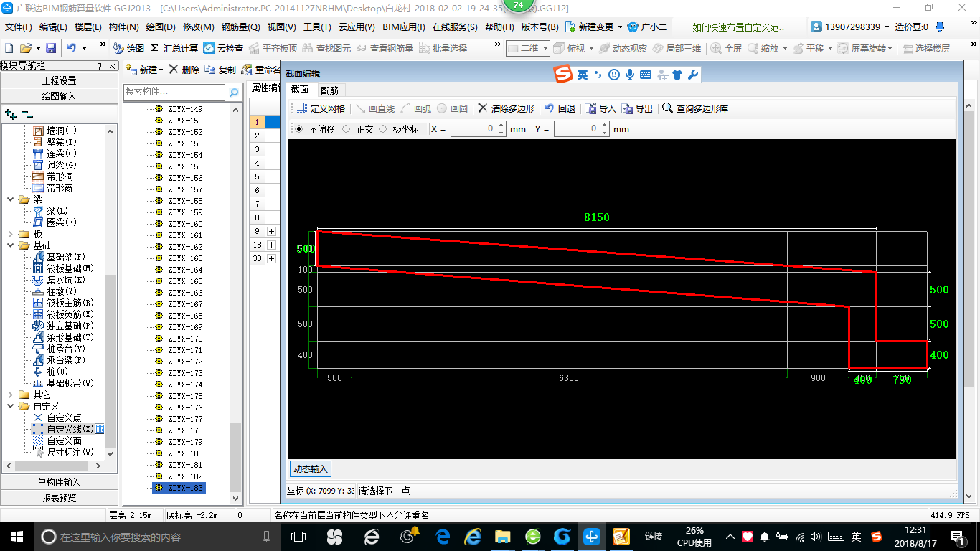Click the 搜索构件 search box
This screenshot has height=551, width=980.
coord(174,92)
